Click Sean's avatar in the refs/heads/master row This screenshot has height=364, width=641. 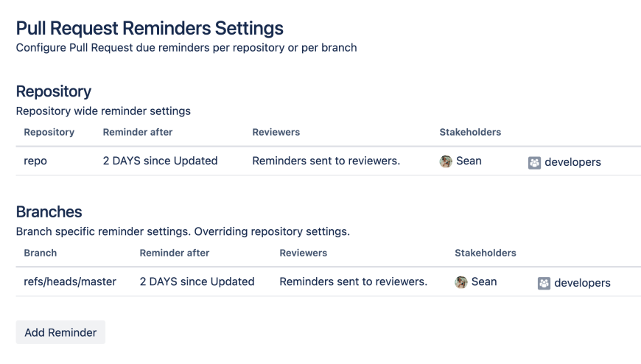tap(461, 282)
